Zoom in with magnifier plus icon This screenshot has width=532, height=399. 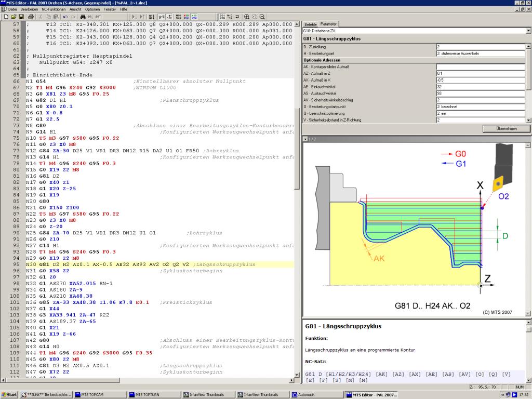click(x=247, y=17)
